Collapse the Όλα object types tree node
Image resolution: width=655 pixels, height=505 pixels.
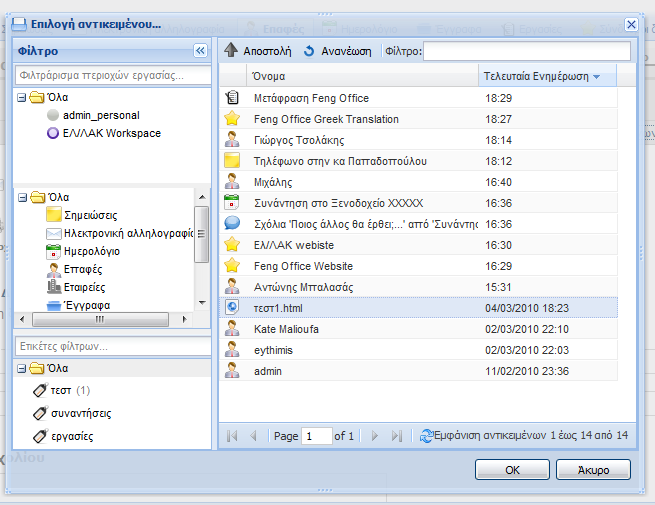click(x=23, y=197)
